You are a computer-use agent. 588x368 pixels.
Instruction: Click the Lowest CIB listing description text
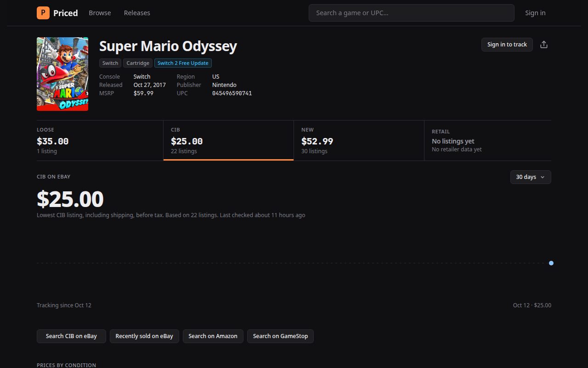[171, 215]
